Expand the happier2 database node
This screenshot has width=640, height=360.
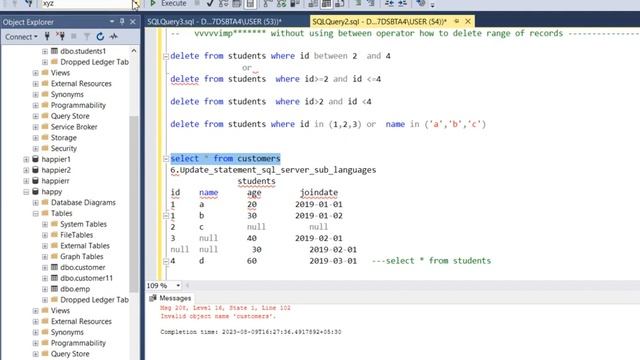[x=26, y=170]
